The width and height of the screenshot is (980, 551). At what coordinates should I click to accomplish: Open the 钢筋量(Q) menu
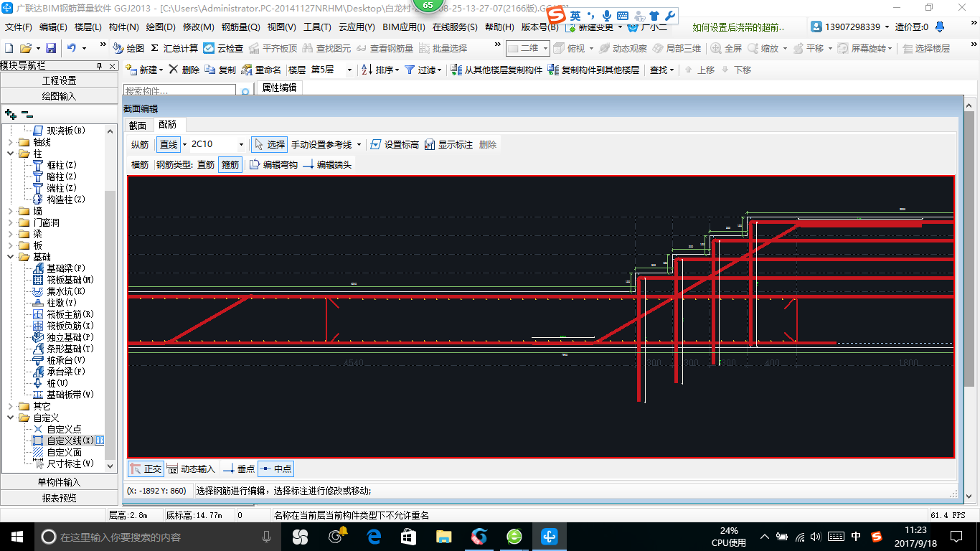pyautogui.click(x=240, y=27)
